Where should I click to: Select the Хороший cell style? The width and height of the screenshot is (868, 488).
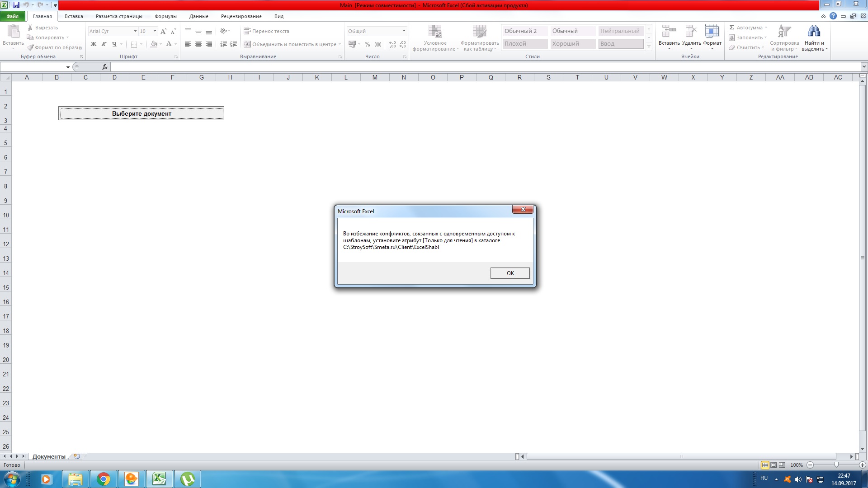573,44
